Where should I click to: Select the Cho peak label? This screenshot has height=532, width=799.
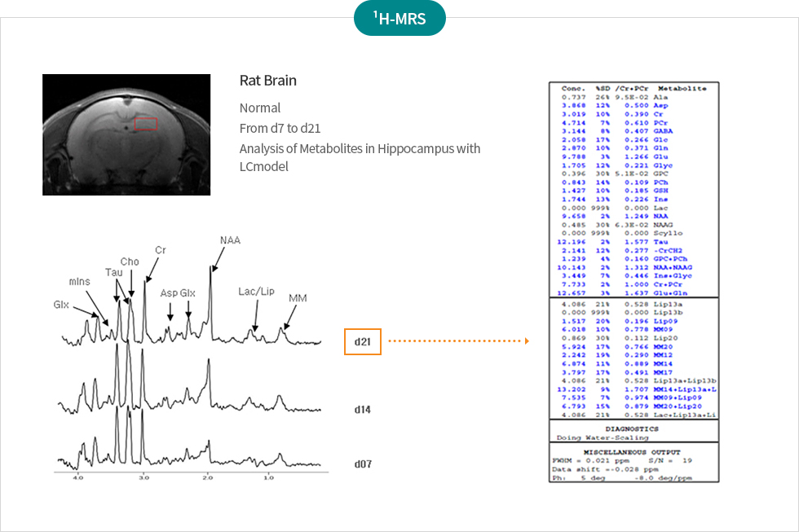click(x=130, y=262)
